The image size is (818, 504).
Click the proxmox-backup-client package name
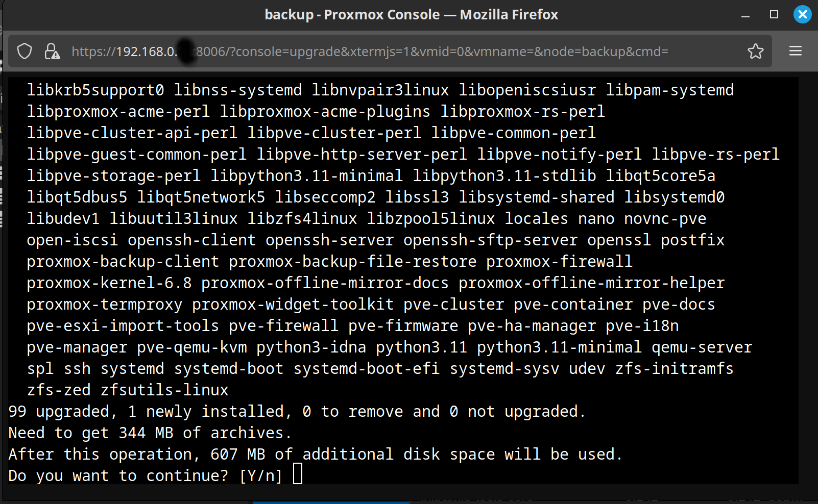[x=123, y=261]
